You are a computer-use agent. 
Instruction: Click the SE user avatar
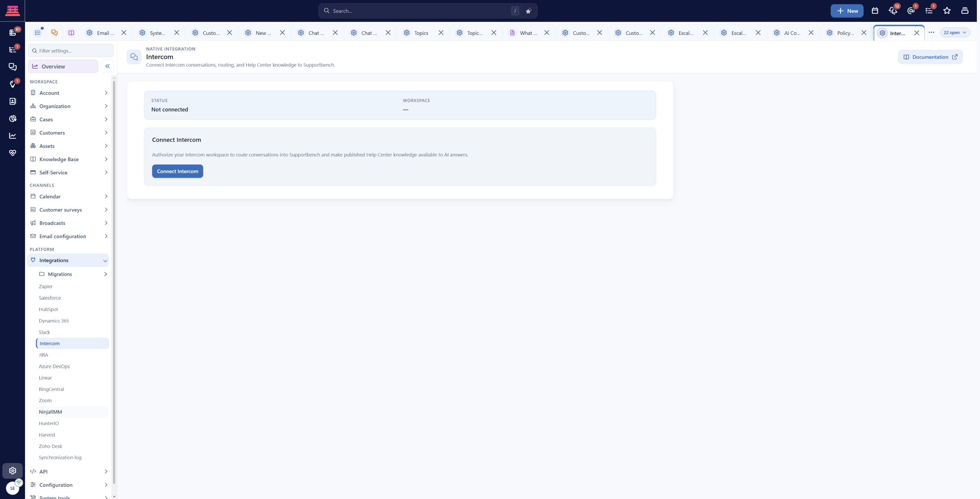coord(13,488)
